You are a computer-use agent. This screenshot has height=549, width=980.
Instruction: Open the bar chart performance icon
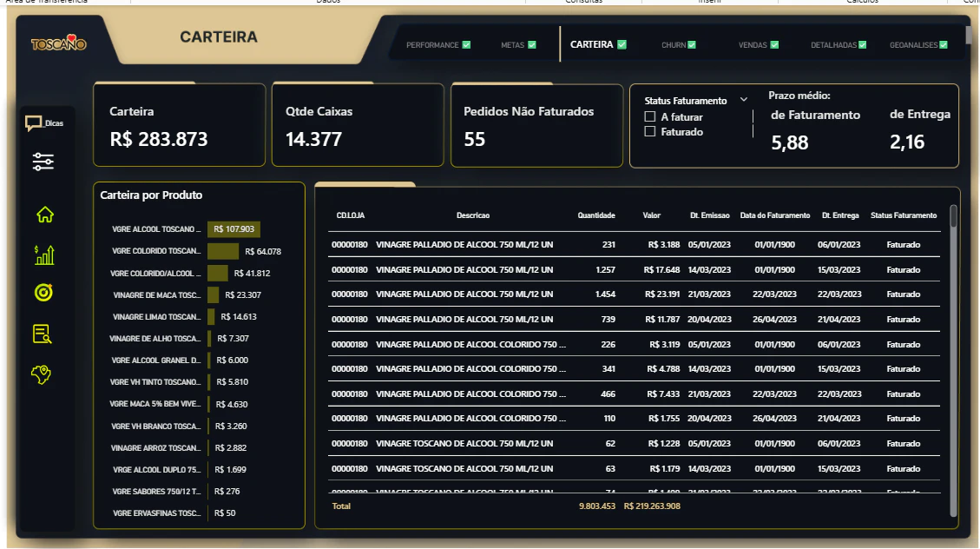point(43,255)
